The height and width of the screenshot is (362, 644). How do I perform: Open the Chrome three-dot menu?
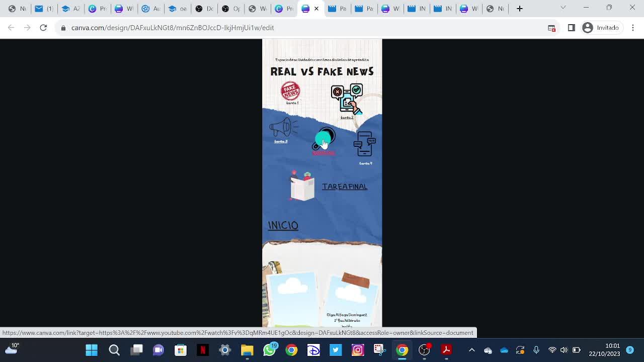coord(633,28)
